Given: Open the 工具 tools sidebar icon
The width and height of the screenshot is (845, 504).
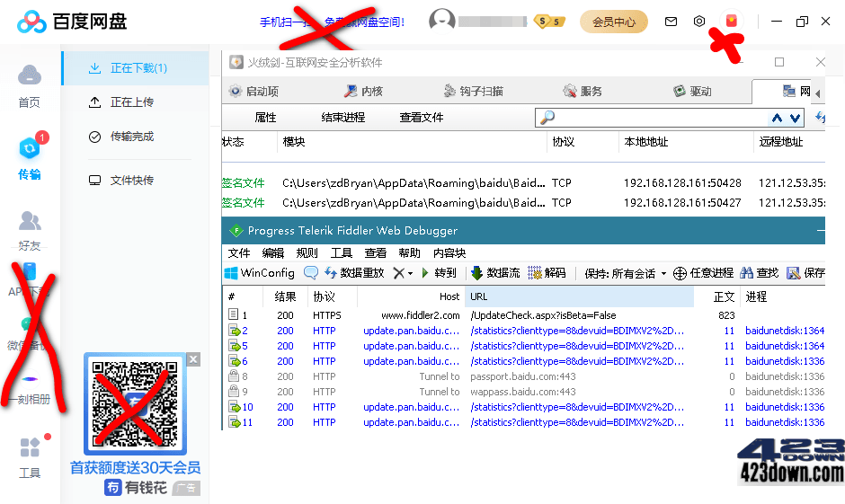Looking at the screenshot, I should click(30, 448).
